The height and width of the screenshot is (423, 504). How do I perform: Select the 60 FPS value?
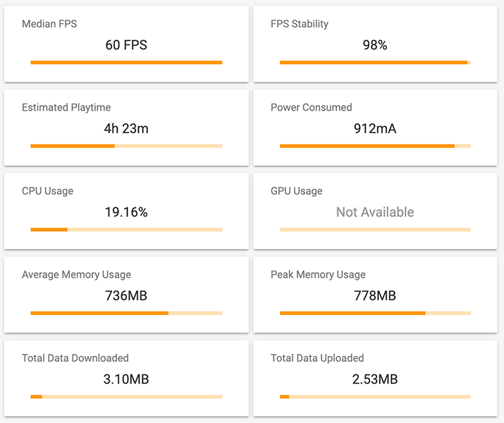[126, 45]
